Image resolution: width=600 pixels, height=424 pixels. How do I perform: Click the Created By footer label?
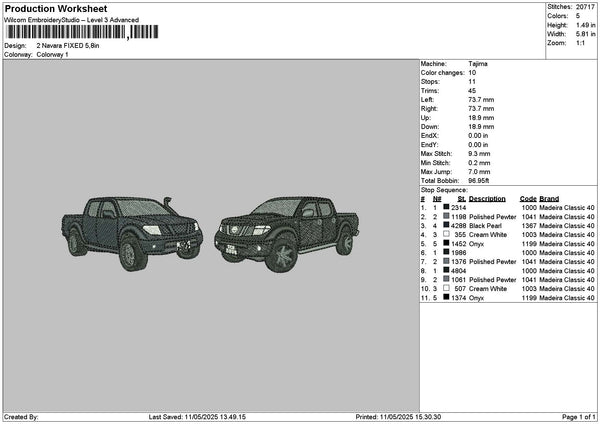tap(21, 417)
